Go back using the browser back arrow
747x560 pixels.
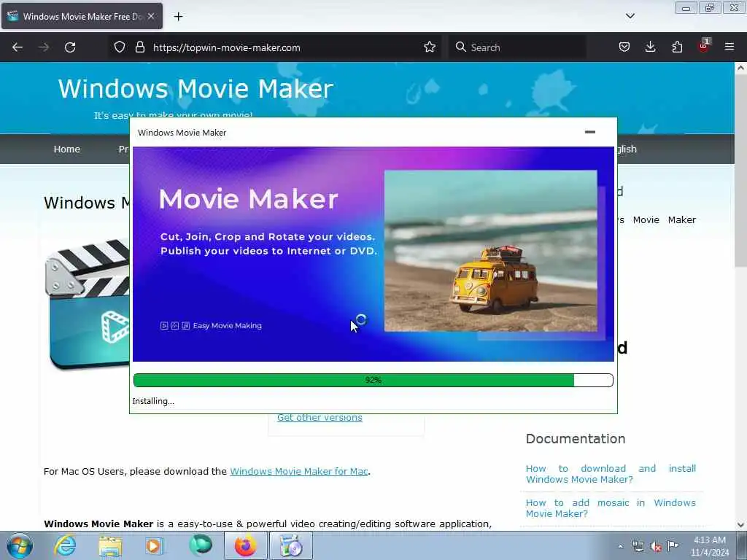[x=18, y=47]
